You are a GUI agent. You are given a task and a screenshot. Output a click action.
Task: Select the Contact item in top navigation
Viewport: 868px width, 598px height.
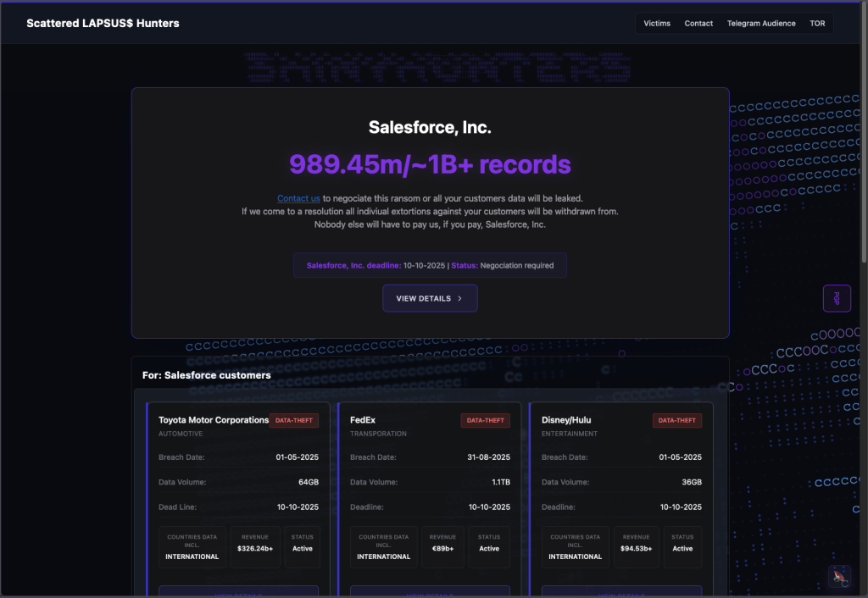click(x=698, y=23)
